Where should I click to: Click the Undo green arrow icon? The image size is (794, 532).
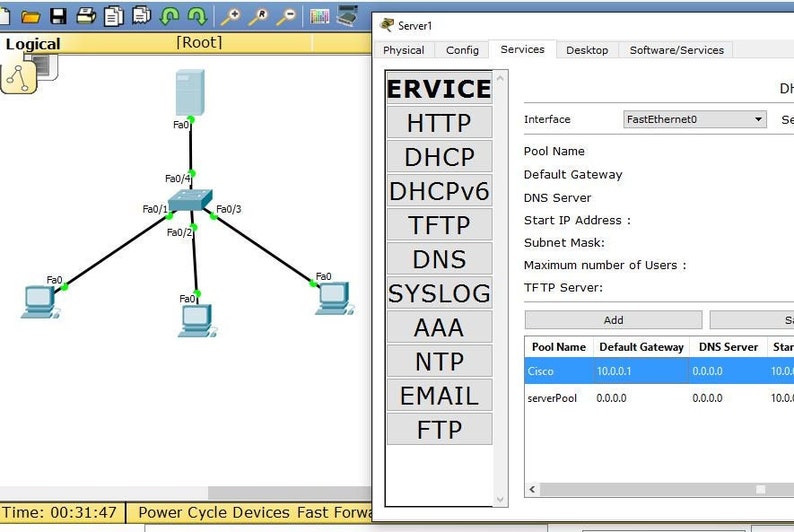click(169, 16)
